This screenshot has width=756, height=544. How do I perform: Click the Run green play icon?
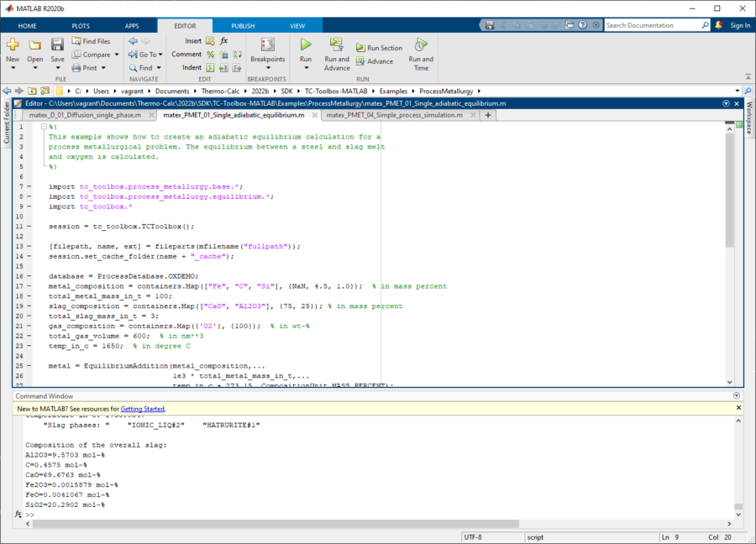click(x=306, y=44)
